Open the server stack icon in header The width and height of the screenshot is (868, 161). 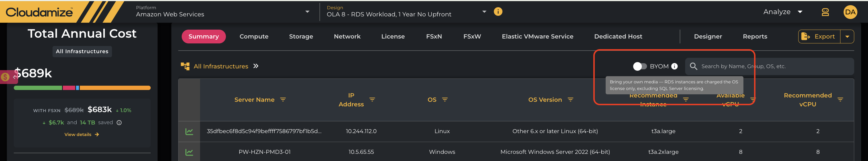coord(825,12)
